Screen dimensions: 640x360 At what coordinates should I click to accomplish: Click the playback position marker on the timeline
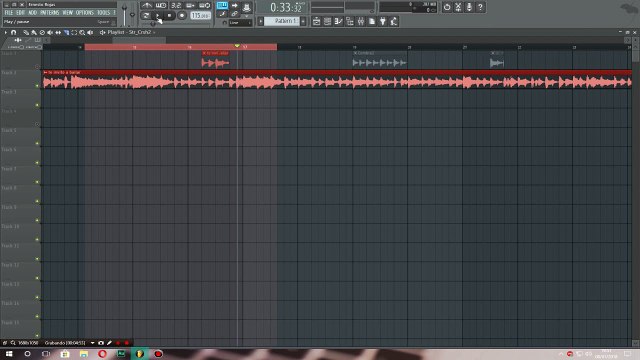click(237, 46)
